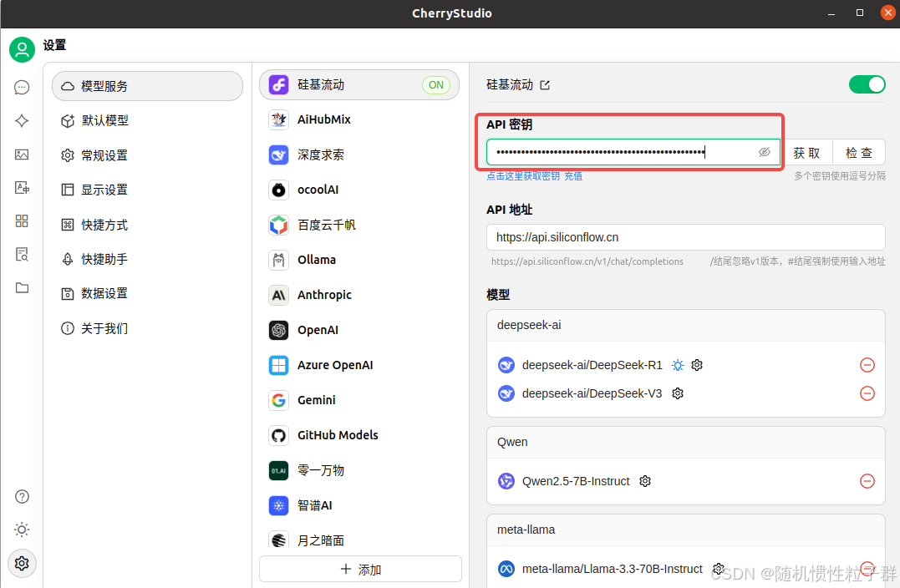Image resolution: width=900 pixels, height=588 pixels.
Task: Click the 检查 check key button
Action: (x=859, y=153)
